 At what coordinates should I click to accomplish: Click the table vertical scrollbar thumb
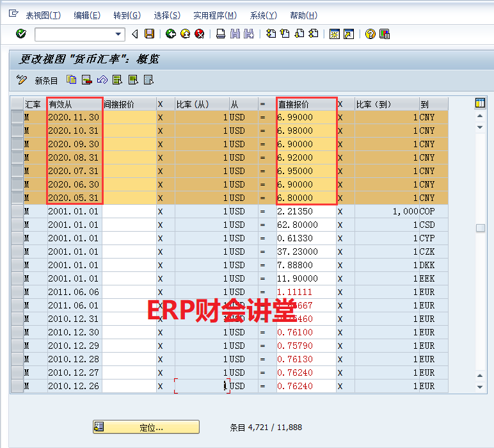[480, 228]
